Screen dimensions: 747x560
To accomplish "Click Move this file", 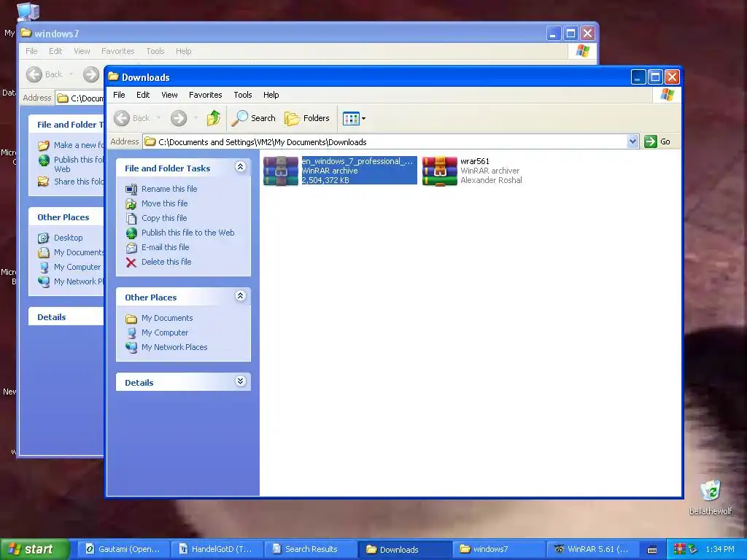I will coord(164,203).
